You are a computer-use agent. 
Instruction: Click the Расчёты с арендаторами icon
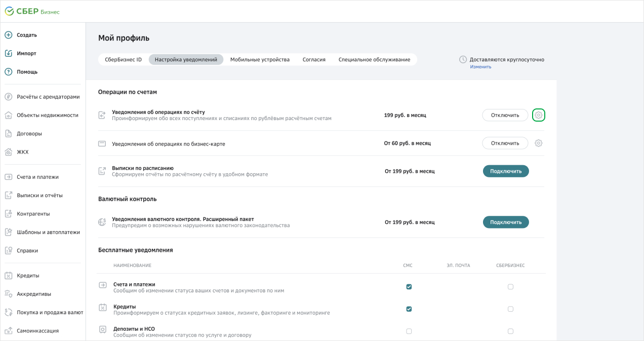[8, 97]
